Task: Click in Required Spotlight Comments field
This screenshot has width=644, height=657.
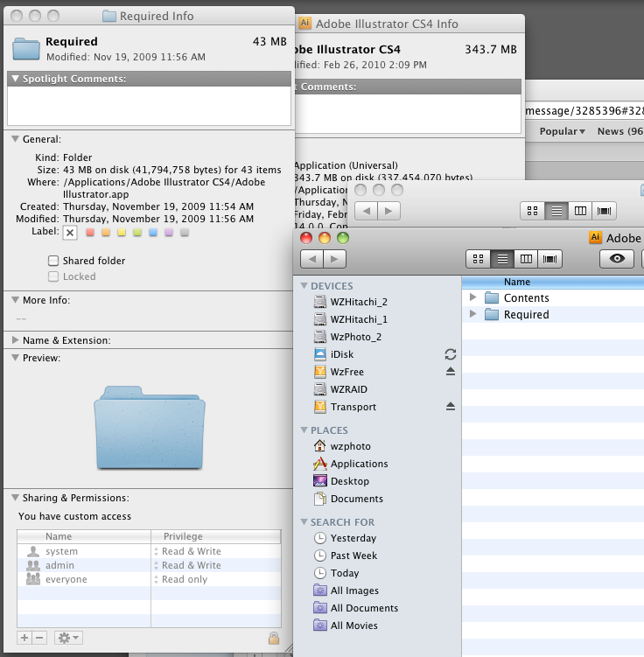Action: (149, 106)
